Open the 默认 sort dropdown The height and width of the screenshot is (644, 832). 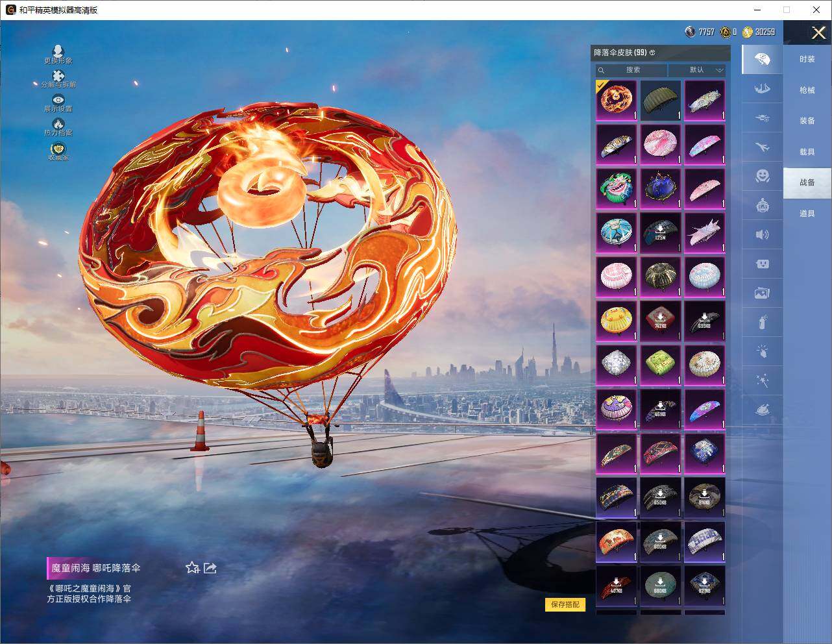pos(697,70)
